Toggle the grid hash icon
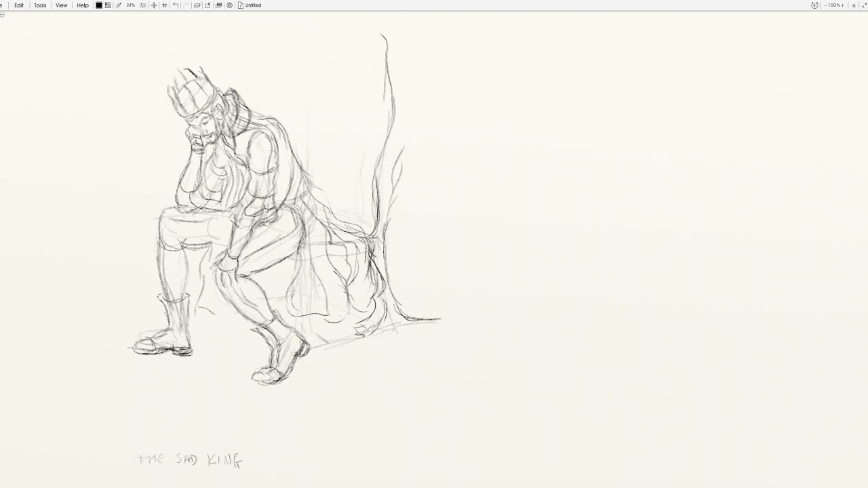This screenshot has height=488, width=868. (165, 5)
